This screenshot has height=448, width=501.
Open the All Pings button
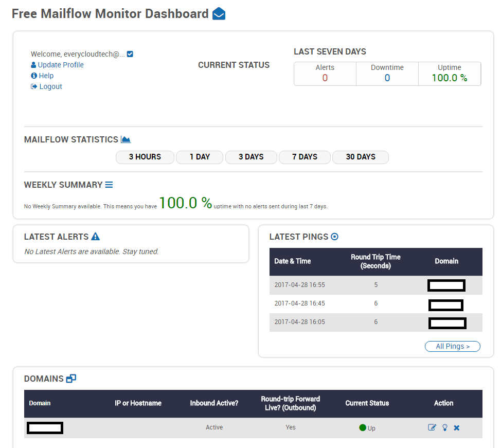point(453,346)
